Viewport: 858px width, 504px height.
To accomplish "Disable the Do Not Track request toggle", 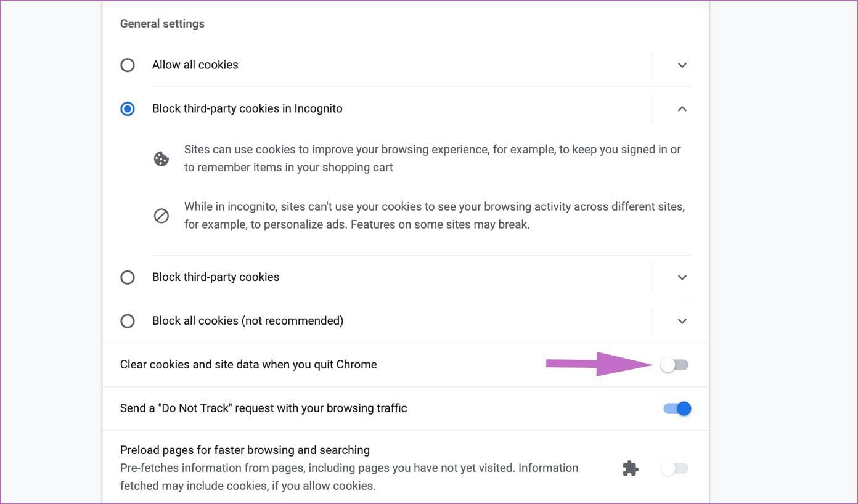I will (x=677, y=408).
